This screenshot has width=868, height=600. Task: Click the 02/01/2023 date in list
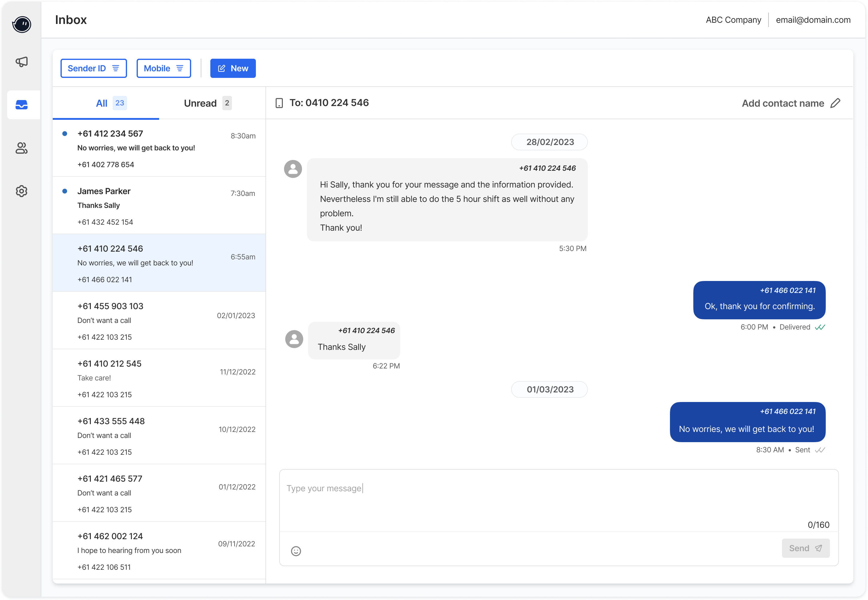pos(236,316)
